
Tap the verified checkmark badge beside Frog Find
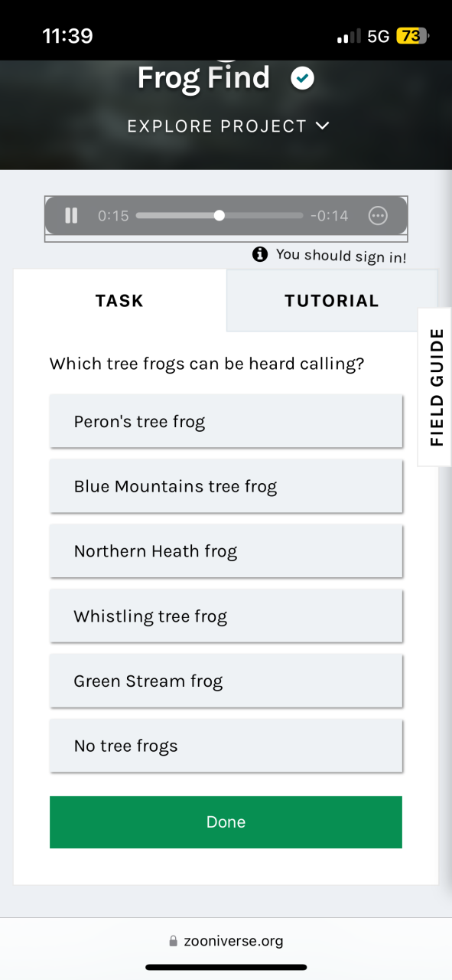pyautogui.click(x=303, y=78)
